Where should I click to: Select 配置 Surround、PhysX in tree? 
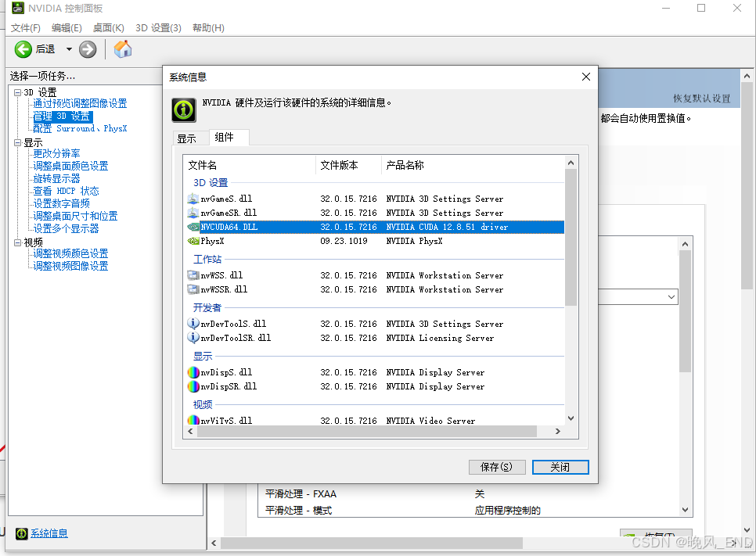point(80,129)
